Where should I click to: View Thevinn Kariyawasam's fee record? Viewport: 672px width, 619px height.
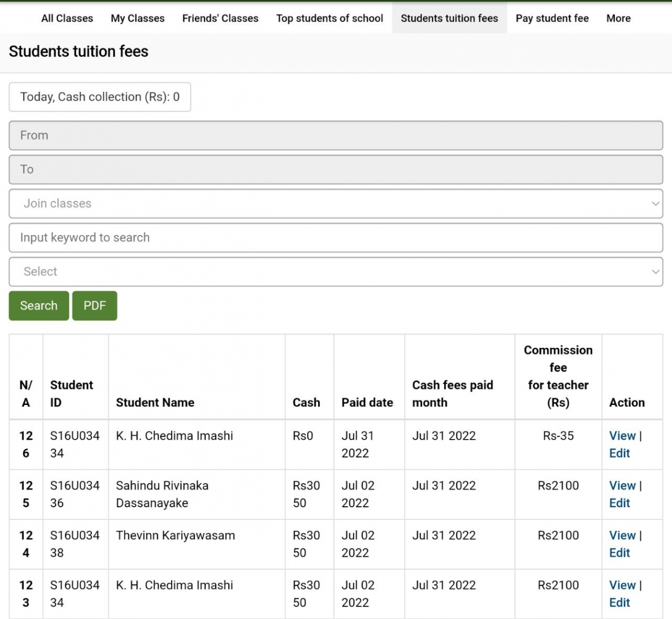pyautogui.click(x=622, y=535)
